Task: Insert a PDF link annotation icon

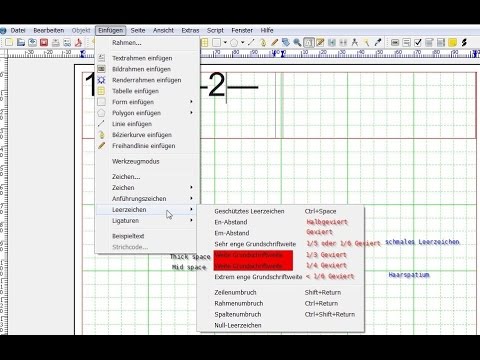Action: (464, 42)
